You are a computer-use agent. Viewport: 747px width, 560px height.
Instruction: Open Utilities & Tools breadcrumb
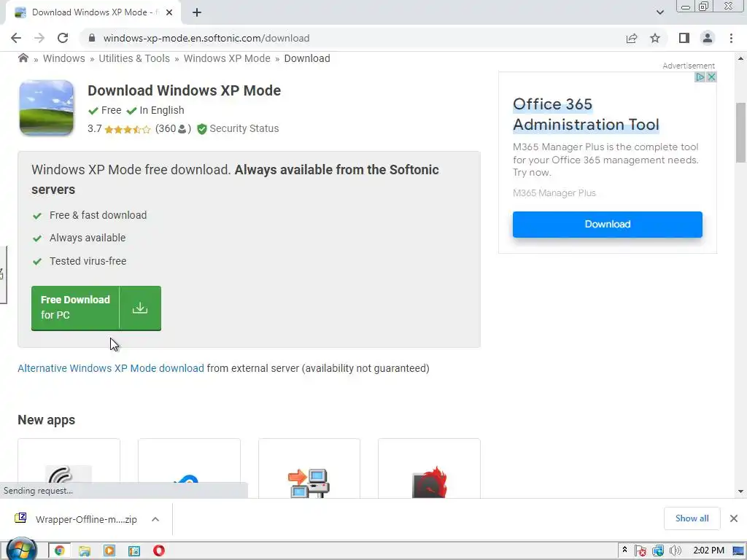pyautogui.click(x=134, y=58)
